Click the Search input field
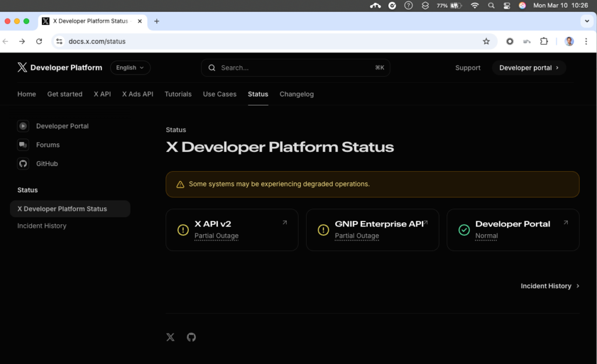The width and height of the screenshot is (597, 364). [296, 68]
